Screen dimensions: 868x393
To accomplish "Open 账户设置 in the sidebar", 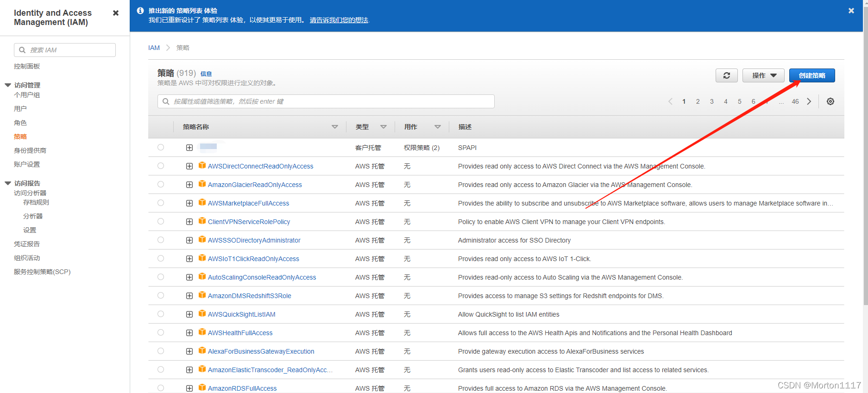I will pos(27,164).
